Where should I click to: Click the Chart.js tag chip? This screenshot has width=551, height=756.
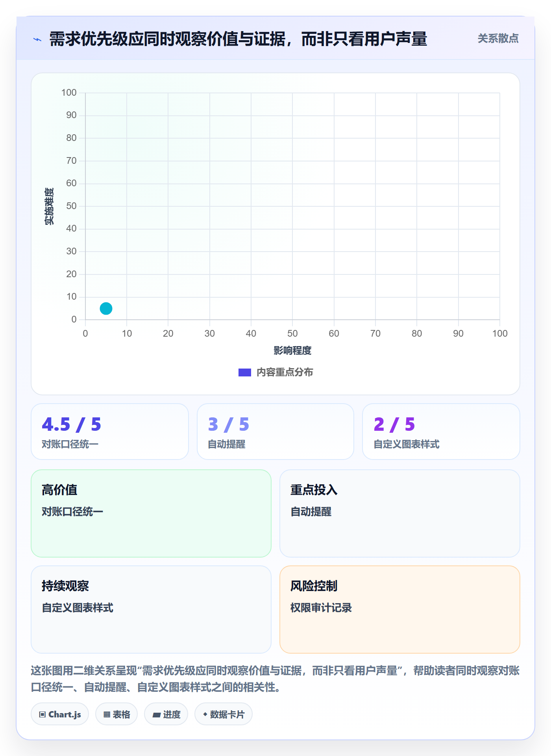(x=60, y=714)
